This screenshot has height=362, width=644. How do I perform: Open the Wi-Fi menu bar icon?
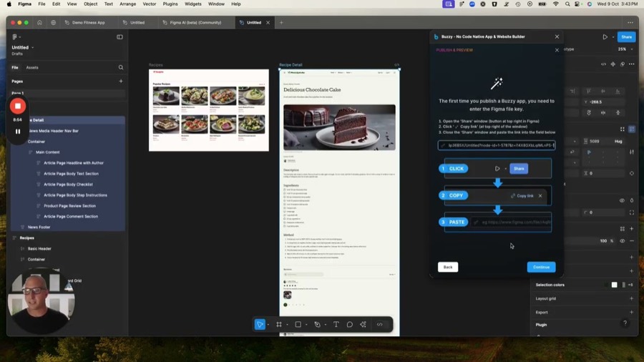point(556,4)
